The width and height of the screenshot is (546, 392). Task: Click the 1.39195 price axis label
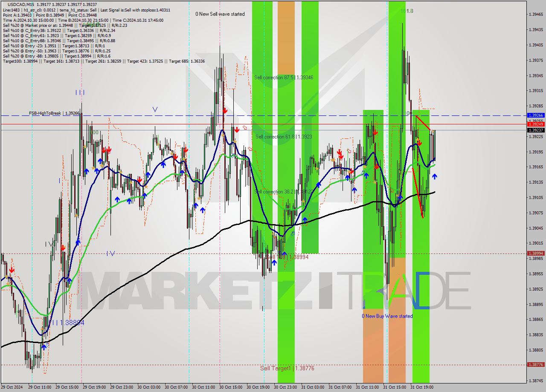point(536,152)
